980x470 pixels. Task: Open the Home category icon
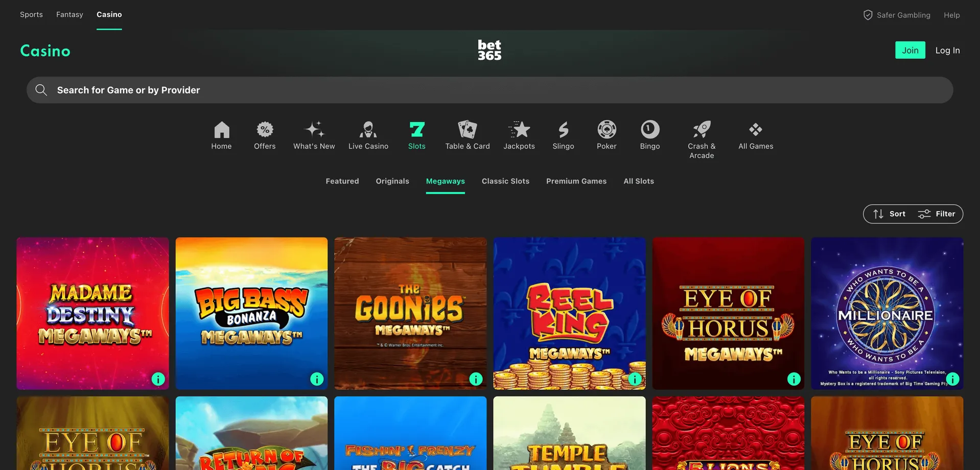(222, 130)
